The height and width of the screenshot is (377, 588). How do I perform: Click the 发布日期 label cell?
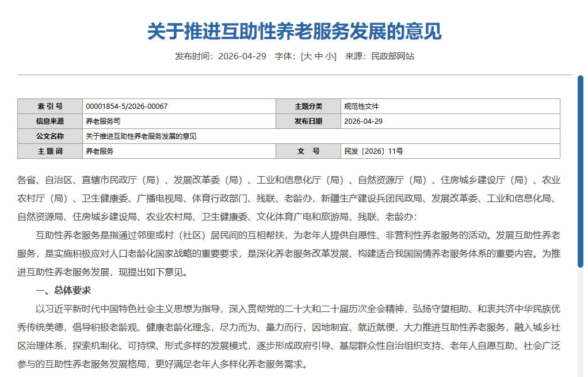pos(308,121)
